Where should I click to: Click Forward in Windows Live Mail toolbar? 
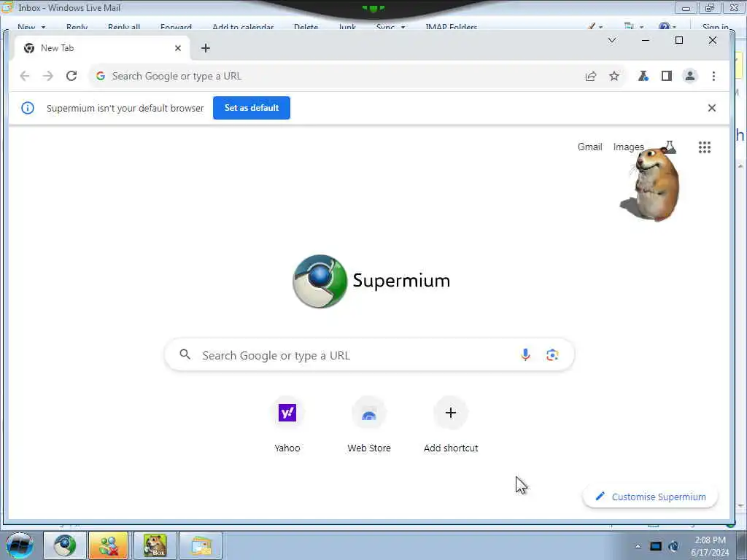pyautogui.click(x=177, y=28)
